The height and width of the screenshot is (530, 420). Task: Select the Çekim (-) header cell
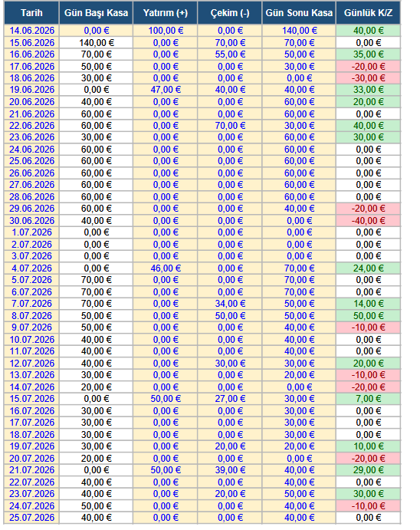230,13
